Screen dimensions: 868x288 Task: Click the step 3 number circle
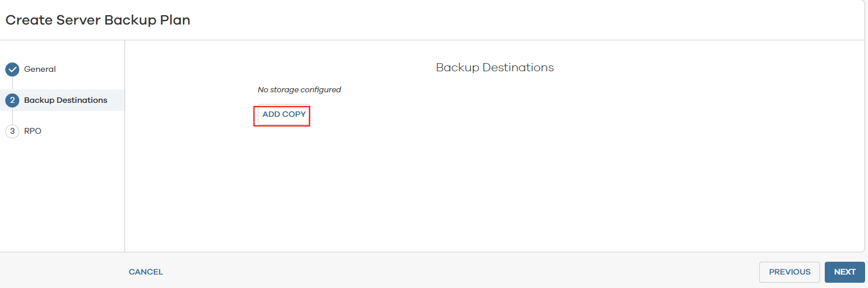12,131
